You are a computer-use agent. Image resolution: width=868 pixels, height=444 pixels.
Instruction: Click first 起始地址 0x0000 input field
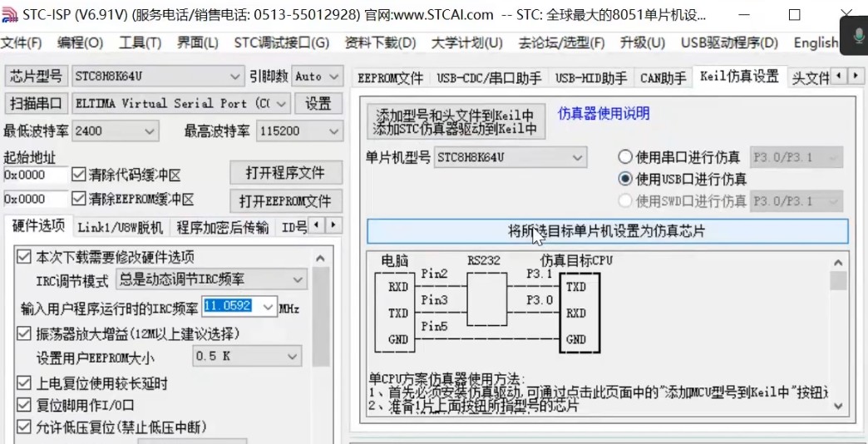click(36, 175)
